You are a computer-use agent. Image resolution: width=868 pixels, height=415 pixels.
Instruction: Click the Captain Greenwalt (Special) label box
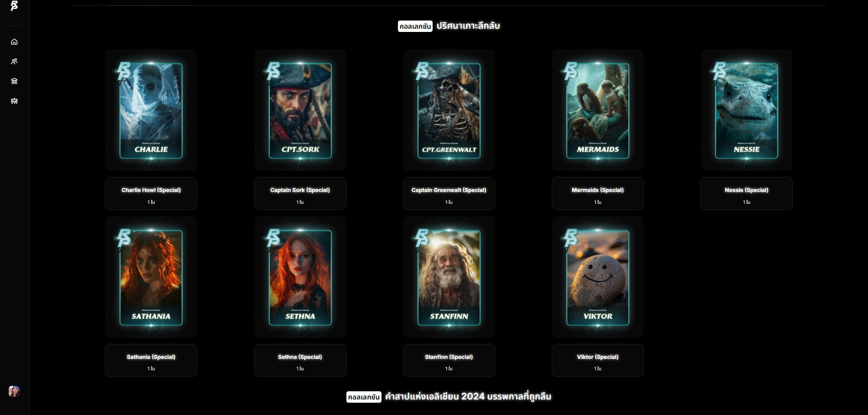(449, 193)
